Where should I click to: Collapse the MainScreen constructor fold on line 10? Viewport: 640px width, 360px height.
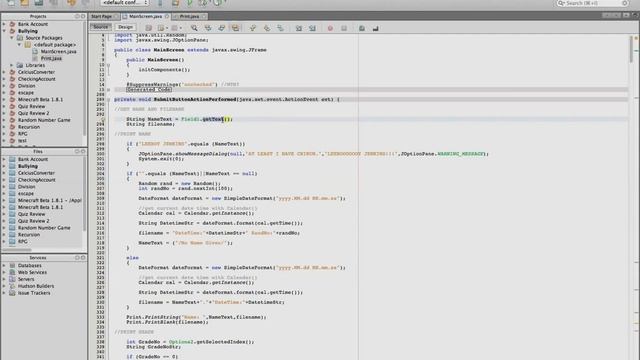coord(109,65)
